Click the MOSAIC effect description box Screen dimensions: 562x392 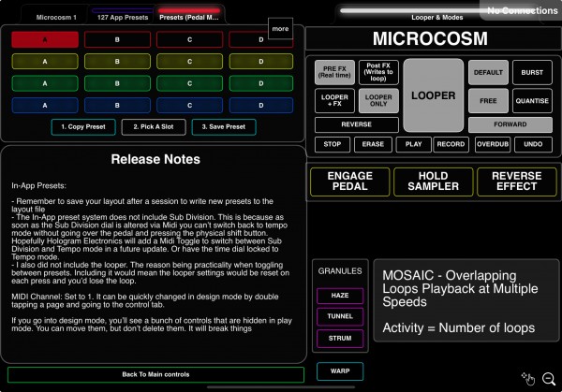[x=466, y=300]
